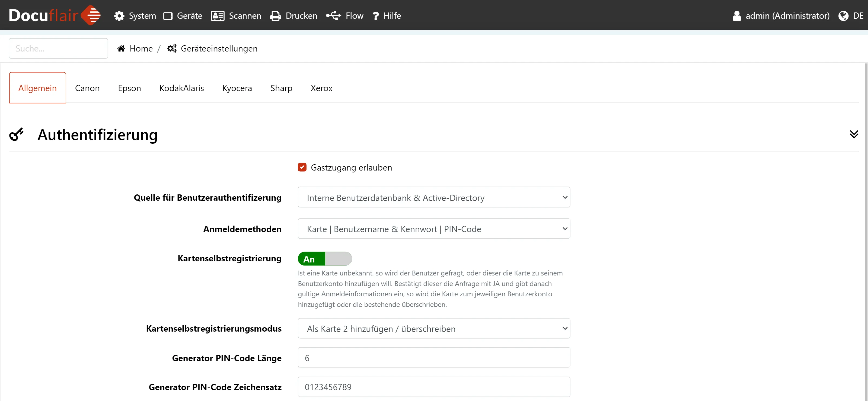
Task: Open the Anmeldemethoden dropdown
Action: (x=434, y=229)
